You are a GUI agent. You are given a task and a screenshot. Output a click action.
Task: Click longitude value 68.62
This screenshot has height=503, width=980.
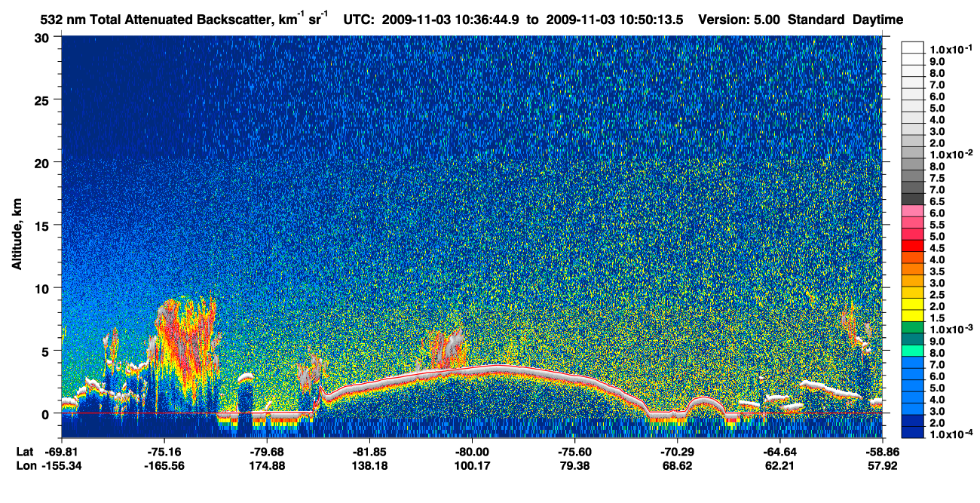tap(676, 466)
